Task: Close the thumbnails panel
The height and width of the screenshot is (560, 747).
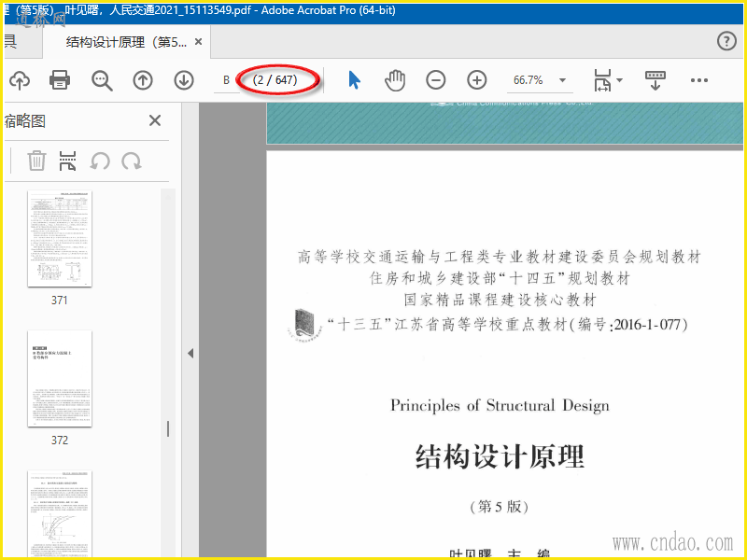Action: coord(155,120)
